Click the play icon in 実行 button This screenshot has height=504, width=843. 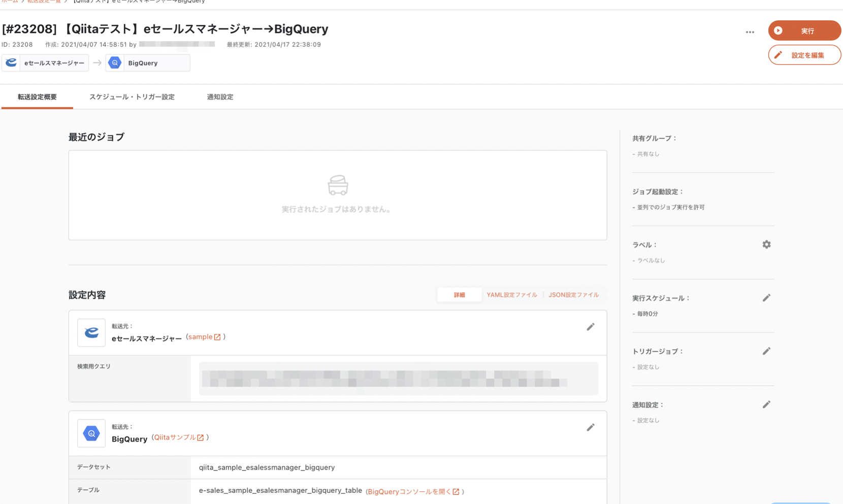tap(778, 30)
